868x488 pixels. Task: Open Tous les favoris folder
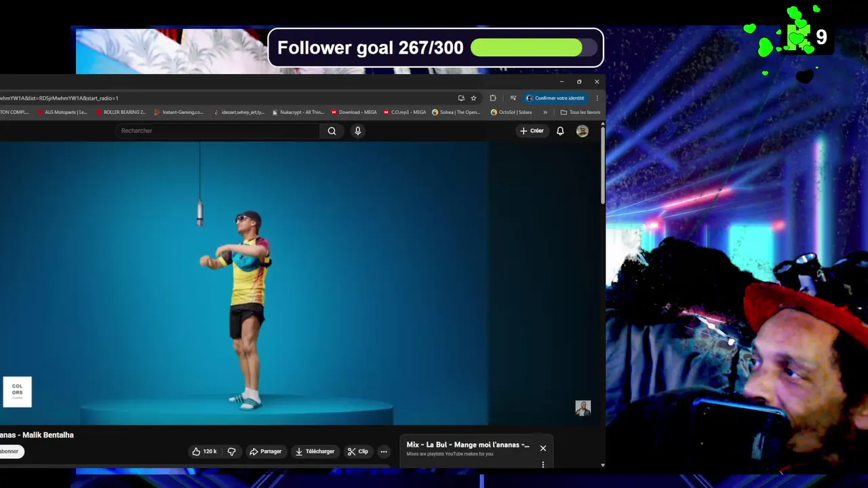pyautogui.click(x=580, y=113)
